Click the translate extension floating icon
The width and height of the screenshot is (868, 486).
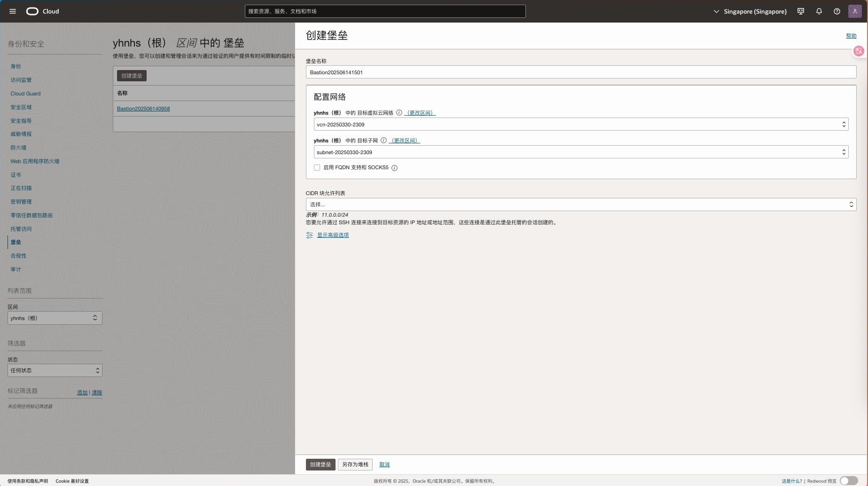pos(859,51)
